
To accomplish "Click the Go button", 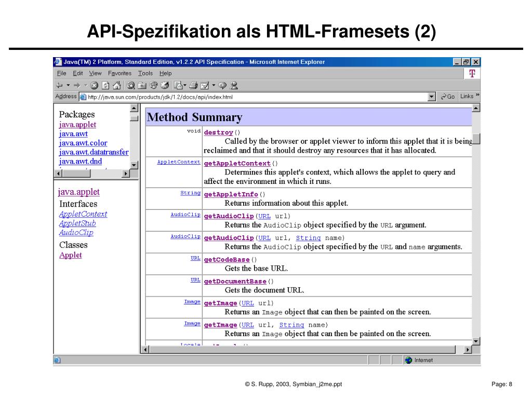I will (x=447, y=97).
